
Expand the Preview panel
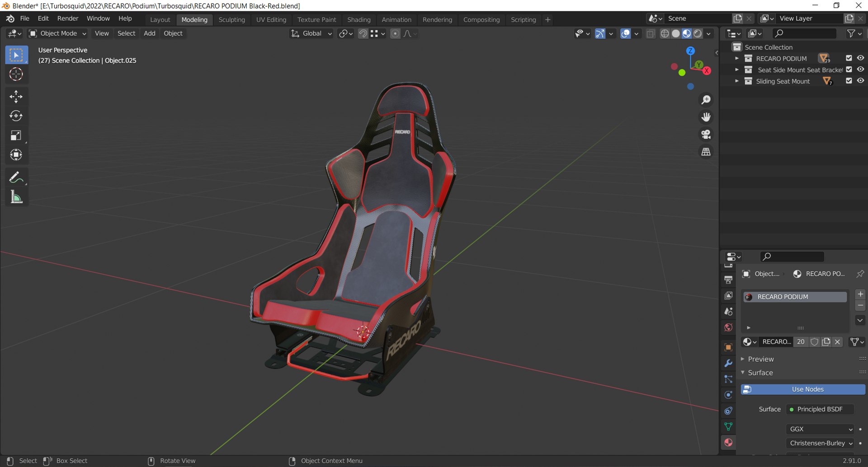(x=761, y=359)
